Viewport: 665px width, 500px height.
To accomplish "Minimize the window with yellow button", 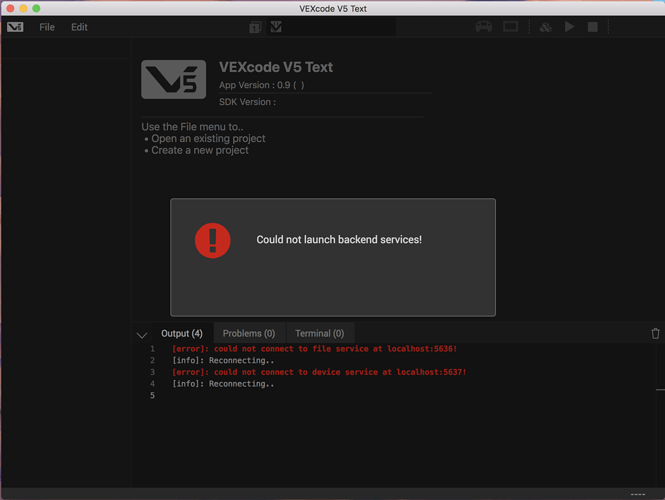I will pyautogui.click(x=23, y=8).
